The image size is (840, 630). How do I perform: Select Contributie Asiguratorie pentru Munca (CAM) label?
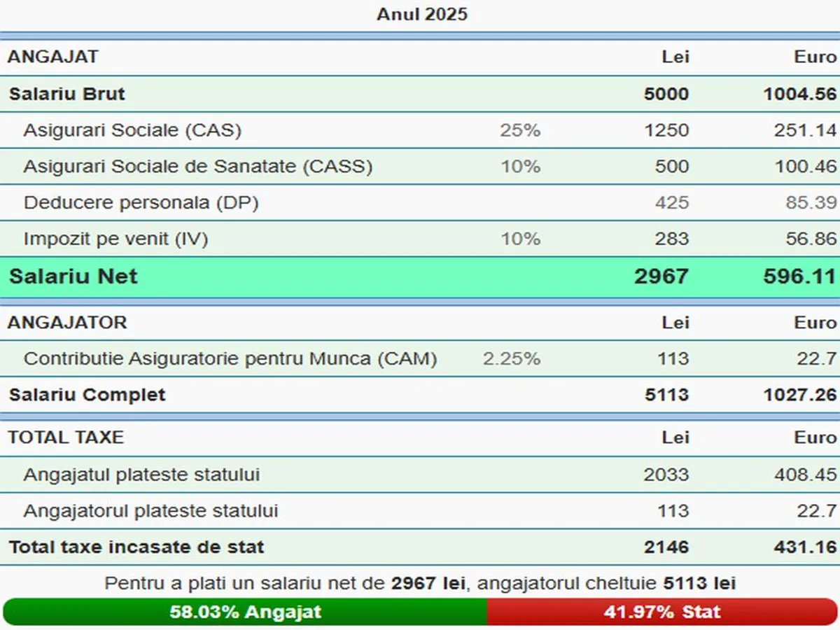click(x=230, y=359)
